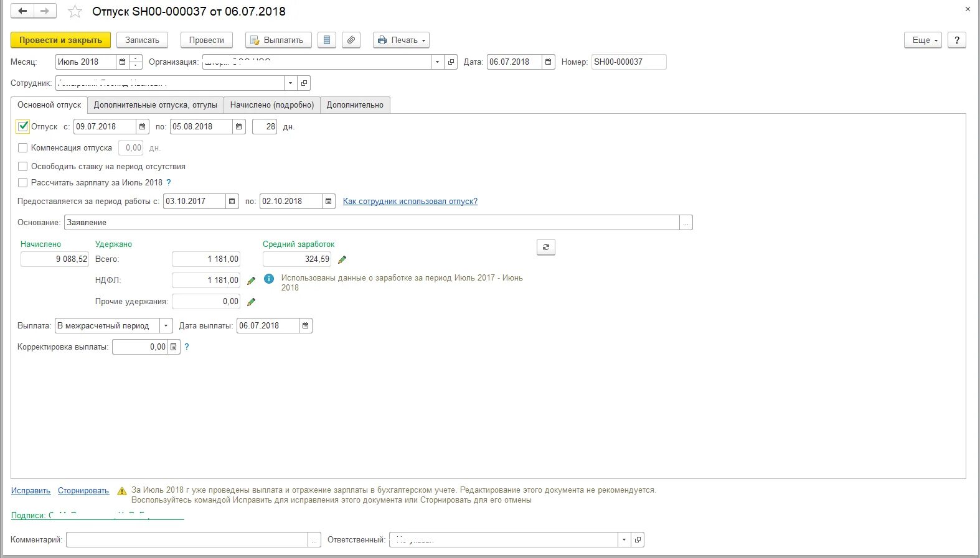Open the Еще dropdown menu

click(x=923, y=40)
